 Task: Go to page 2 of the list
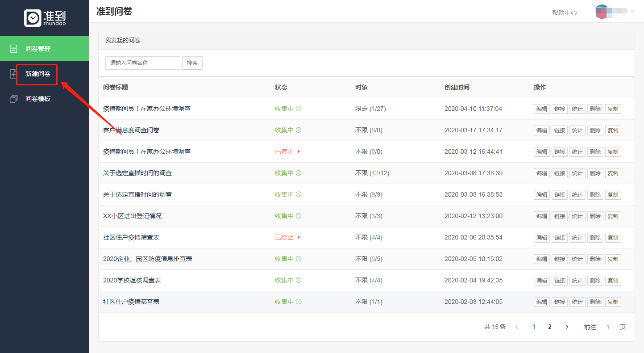coord(550,327)
